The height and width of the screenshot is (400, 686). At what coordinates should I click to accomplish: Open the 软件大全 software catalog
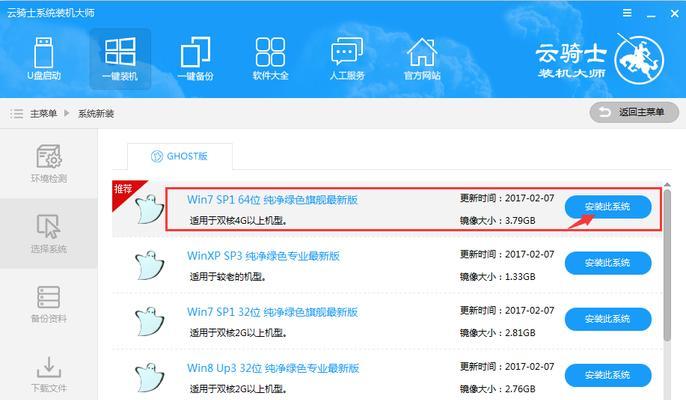[x=270, y=59]
